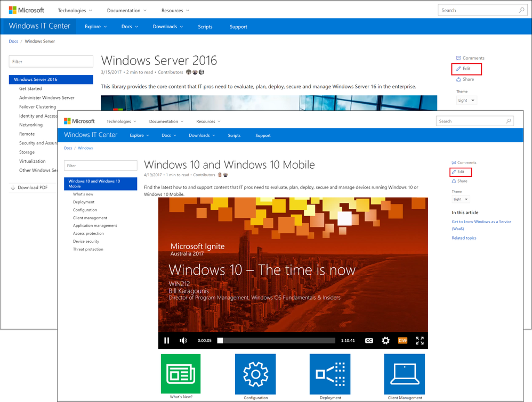Click Edit on the Windows 10 page
The height and width of the screenshot is (402, 532).
[x=461, y=172]
